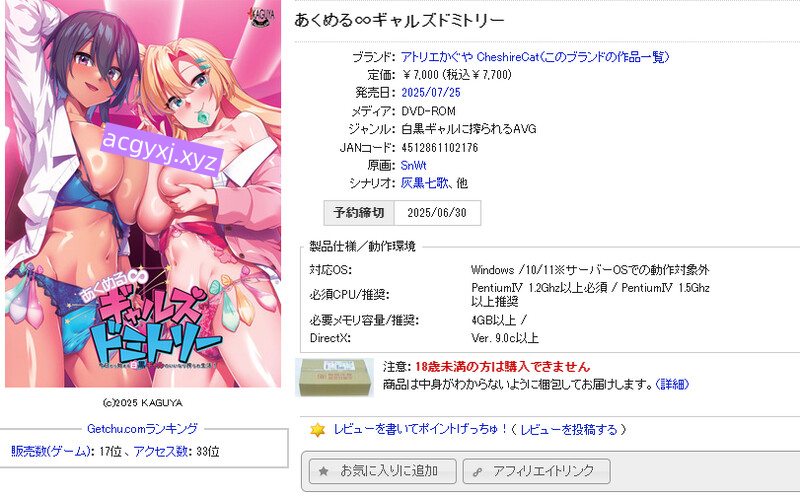Click the KAGUYA logo on cover
The image size is (800, 497).
coord(262,16)
